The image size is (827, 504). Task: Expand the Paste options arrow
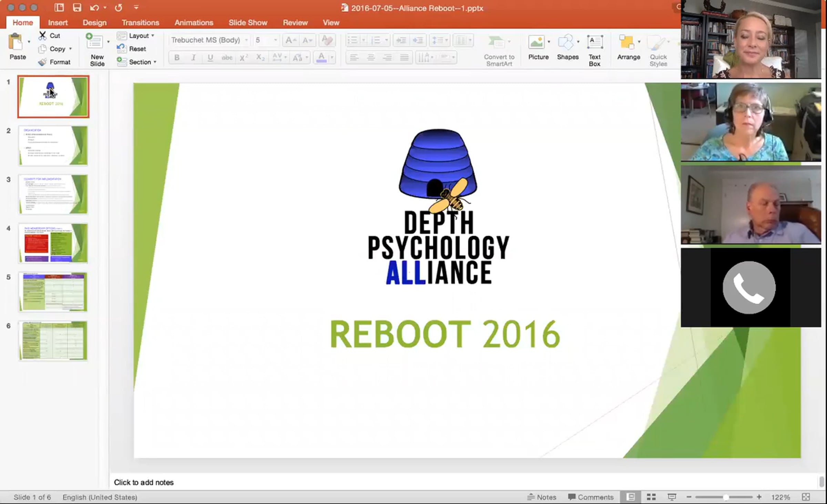point(29,42)
